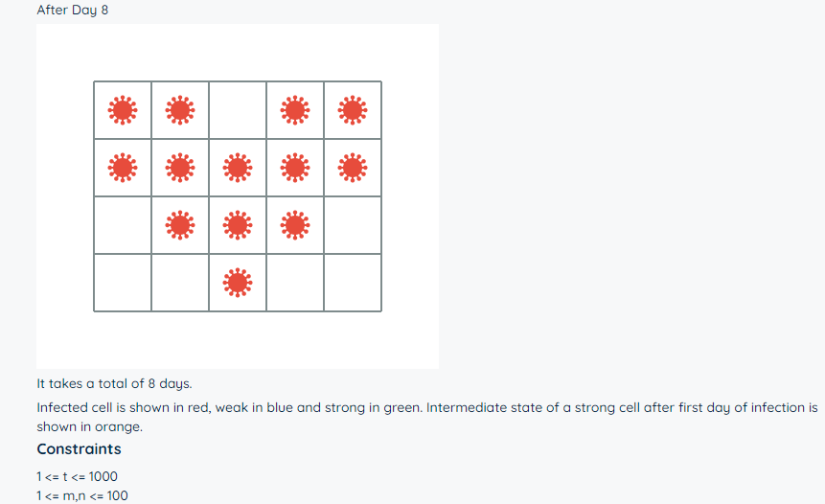
Task: Click virus icon in first row, first column
Action: click(123, 110)
